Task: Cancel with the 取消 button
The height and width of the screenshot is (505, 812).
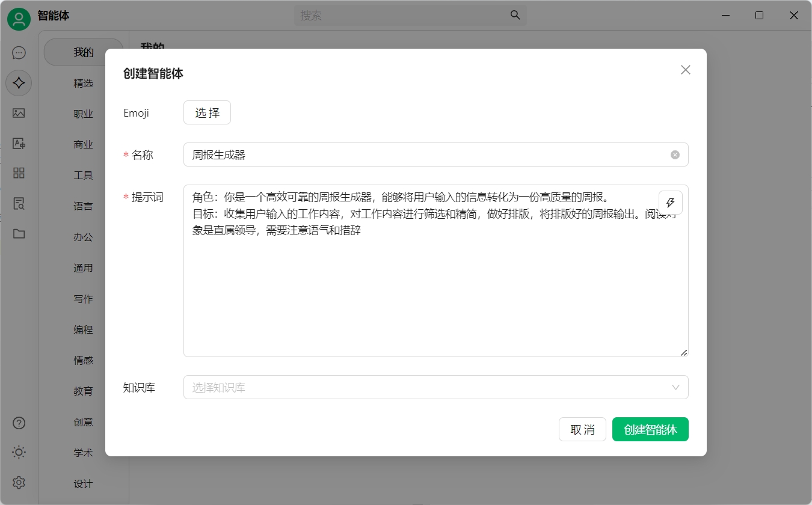Action: 582,429
